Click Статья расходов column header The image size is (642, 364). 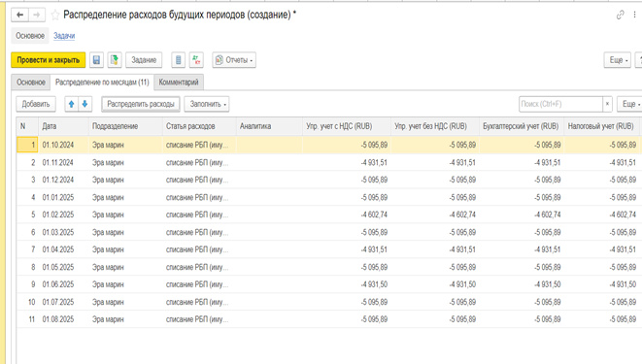click(x=199, y=126)
